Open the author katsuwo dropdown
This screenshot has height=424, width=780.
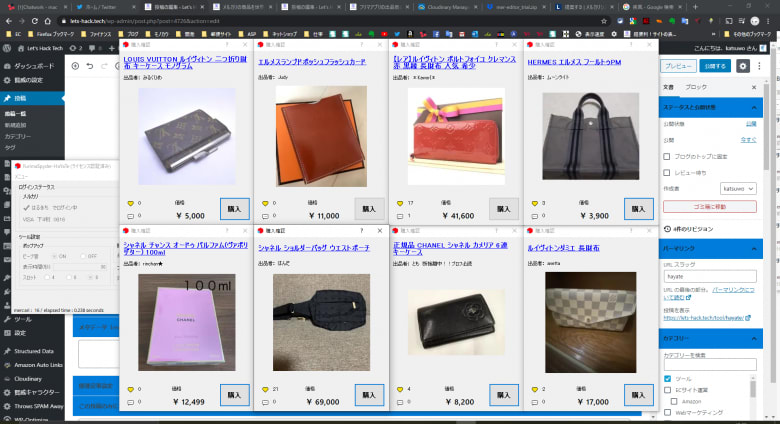click(738, 189)
